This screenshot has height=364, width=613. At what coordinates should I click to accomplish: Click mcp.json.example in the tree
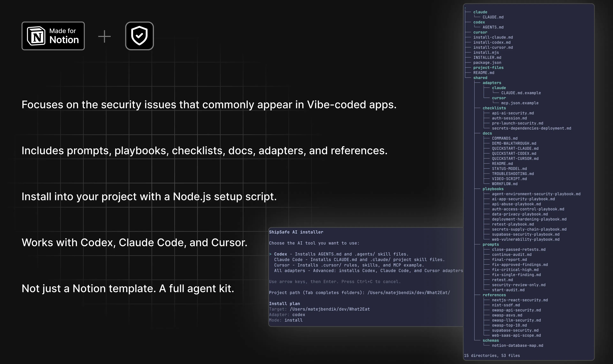pos(520,103)
